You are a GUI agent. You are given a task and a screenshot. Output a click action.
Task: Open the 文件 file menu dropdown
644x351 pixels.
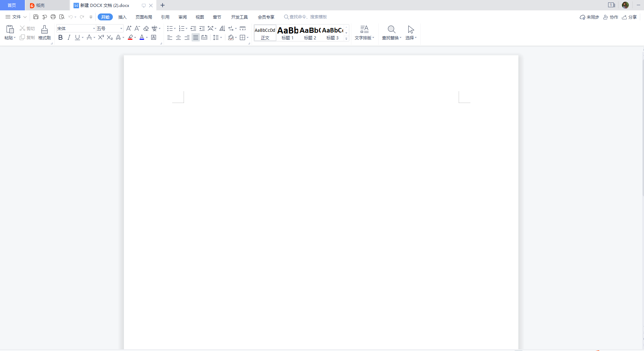point(16,17)
